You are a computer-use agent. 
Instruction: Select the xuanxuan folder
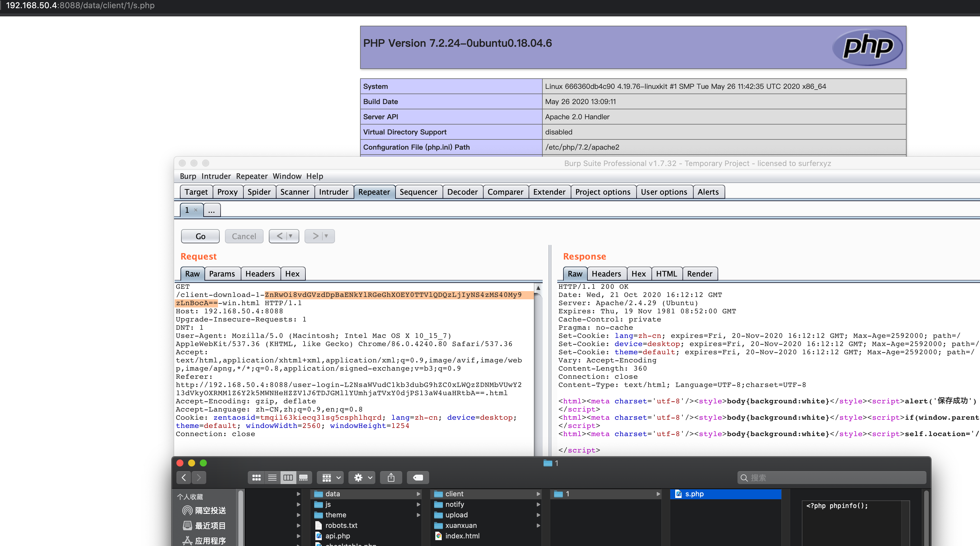(485, 526)
